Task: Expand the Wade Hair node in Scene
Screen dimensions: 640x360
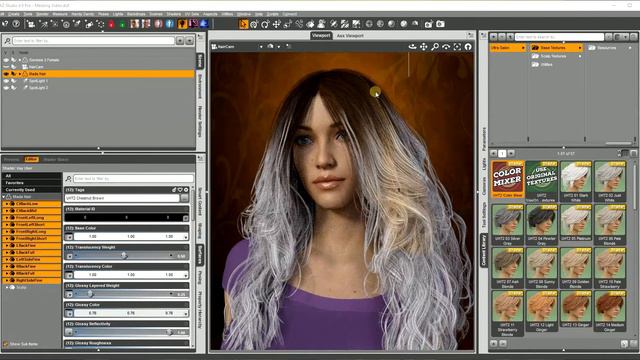Action: (20, 74)
